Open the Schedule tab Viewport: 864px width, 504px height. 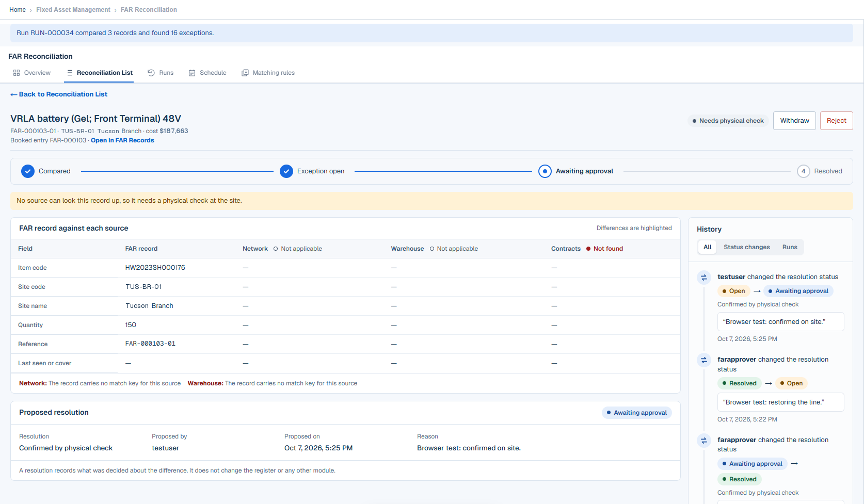(207, 73)
